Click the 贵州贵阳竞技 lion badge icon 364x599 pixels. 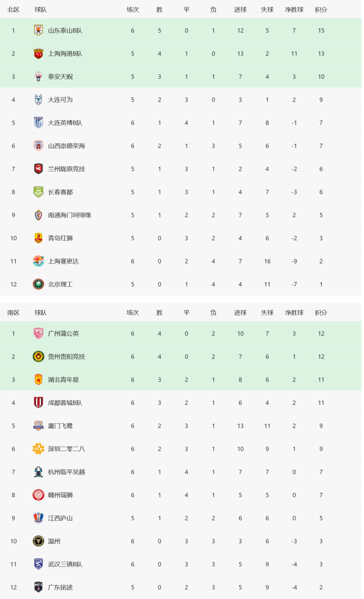(x=38, y=356)
